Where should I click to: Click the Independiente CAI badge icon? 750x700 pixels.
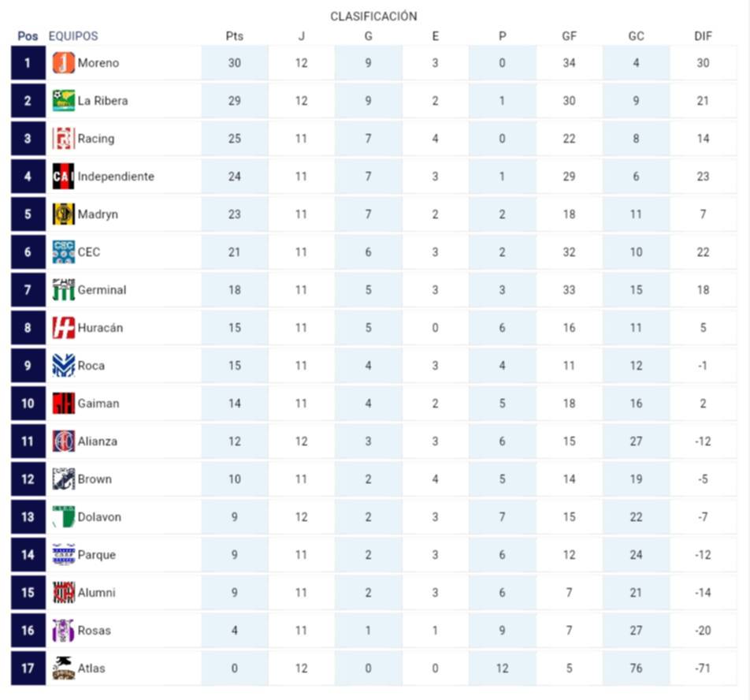pyautogui.click(x=63, y=177)
